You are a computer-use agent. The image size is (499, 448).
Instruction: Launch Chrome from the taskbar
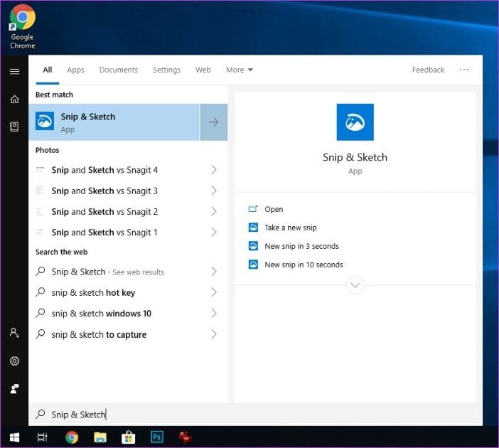(72, 437)
